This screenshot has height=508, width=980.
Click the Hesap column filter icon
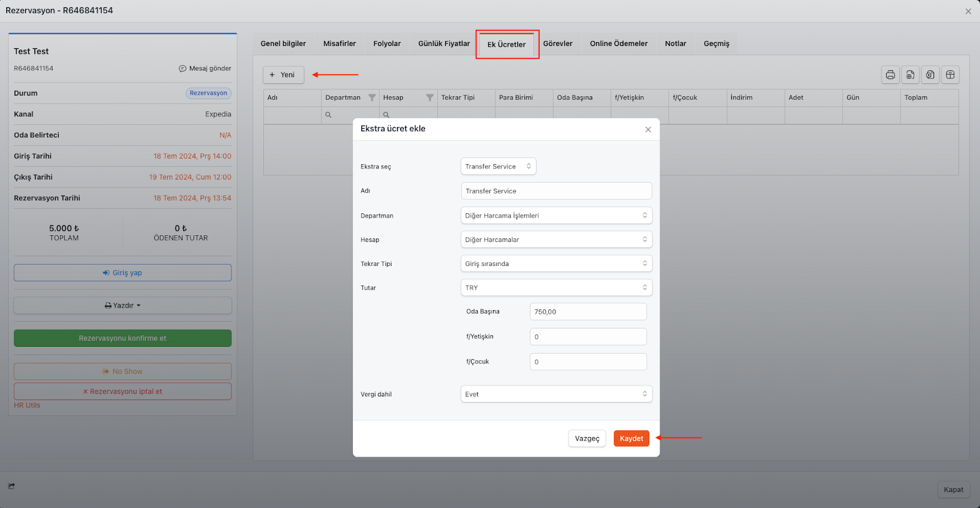tap(429, 98)
